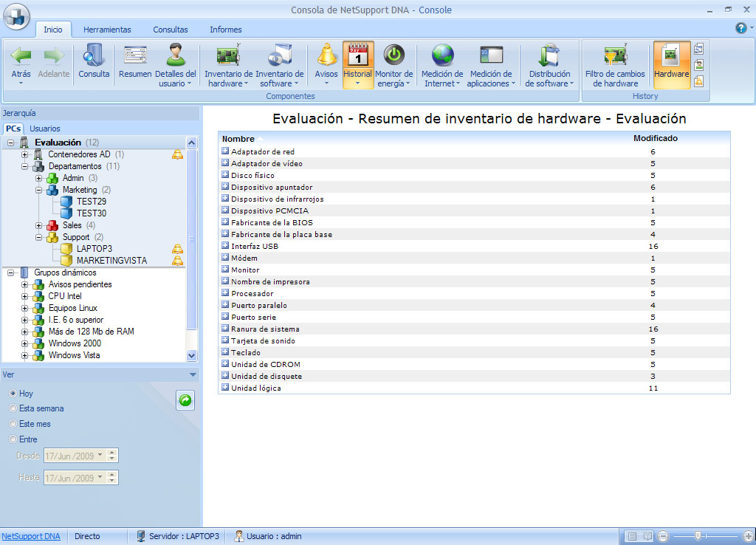
Task: Sort by the Modificado column header
Action: coord(656,138)
